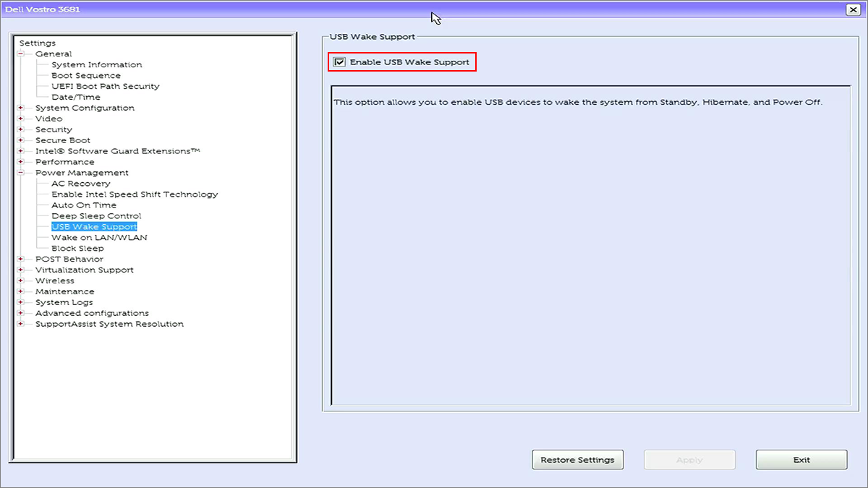Select the POST Behavior label

pyautogui.click(x=69, y=260)
